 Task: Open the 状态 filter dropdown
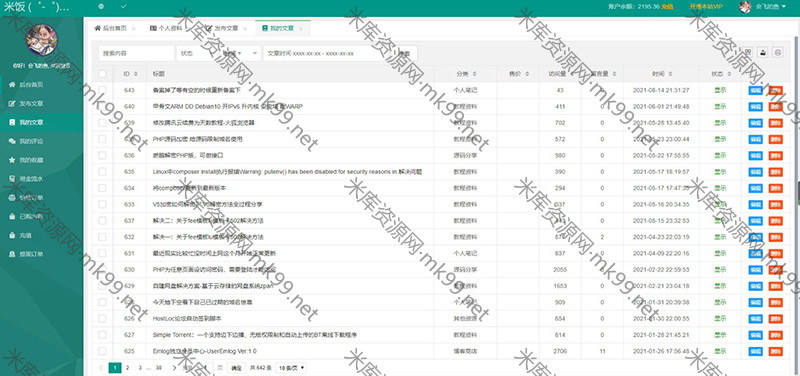[x=197, y=53]
